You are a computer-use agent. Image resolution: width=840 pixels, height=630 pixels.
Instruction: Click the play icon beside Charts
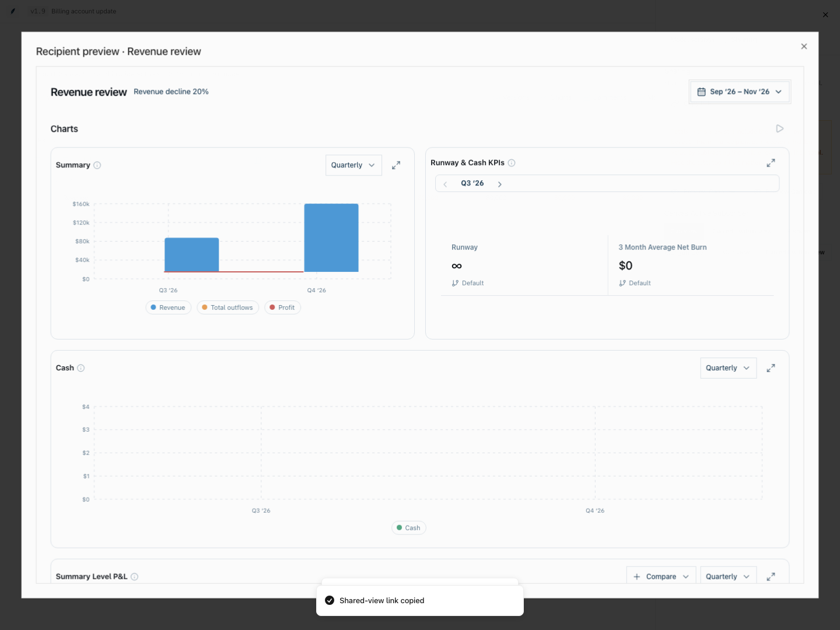779,129
